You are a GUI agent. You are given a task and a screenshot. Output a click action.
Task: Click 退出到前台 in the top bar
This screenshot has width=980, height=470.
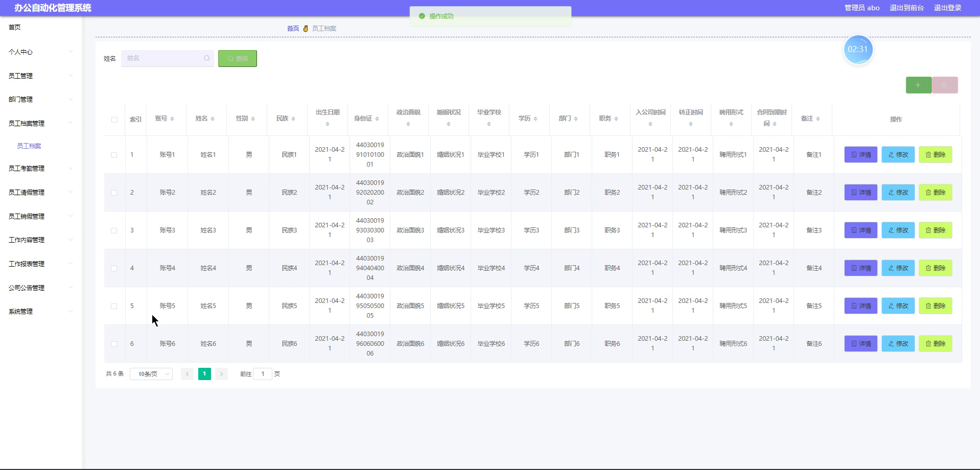(x=906, y=8)
